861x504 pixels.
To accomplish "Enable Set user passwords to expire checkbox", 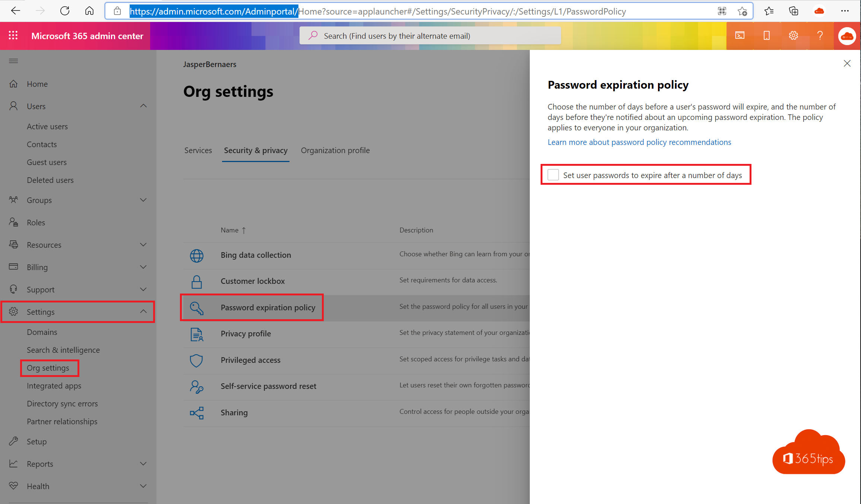I will click(553, 175).
